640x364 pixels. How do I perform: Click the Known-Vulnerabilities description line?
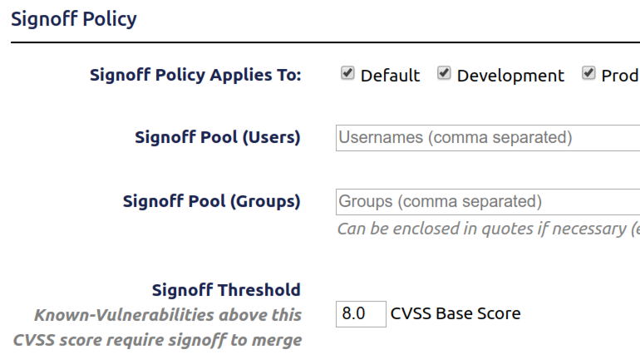pos(168,315)
